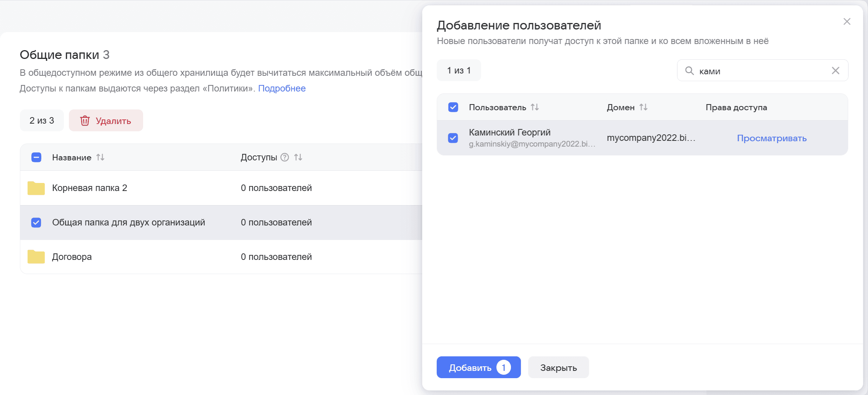The image size is (868, 395).
Task: Click the trash icon in Удалить button
Action: tap(85, 121)
